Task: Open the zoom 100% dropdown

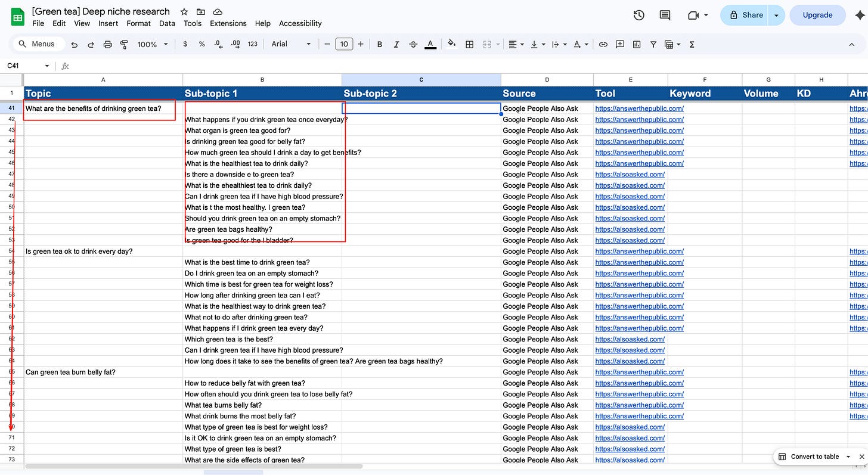Action: 153,44
